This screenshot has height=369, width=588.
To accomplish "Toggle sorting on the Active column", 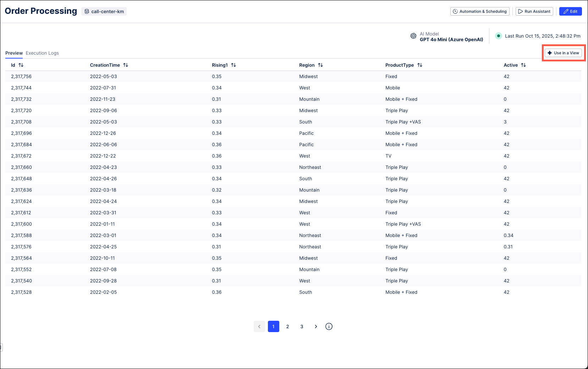I will tap(523, 65).
